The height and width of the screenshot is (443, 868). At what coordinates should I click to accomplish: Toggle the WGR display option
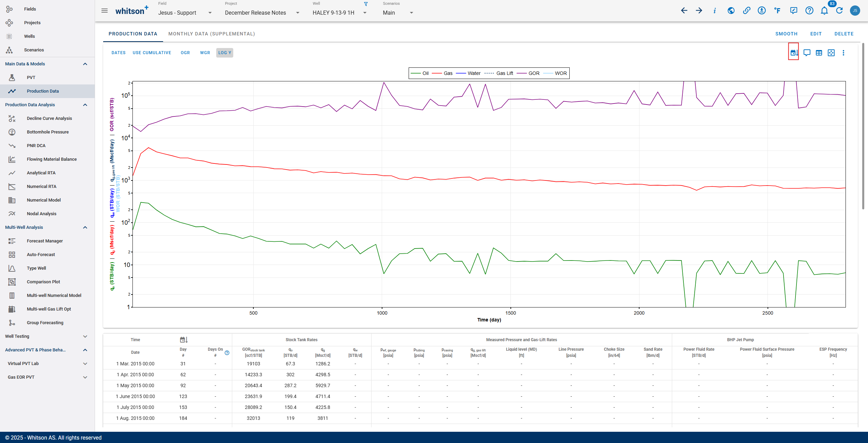[x=205, y=52]
